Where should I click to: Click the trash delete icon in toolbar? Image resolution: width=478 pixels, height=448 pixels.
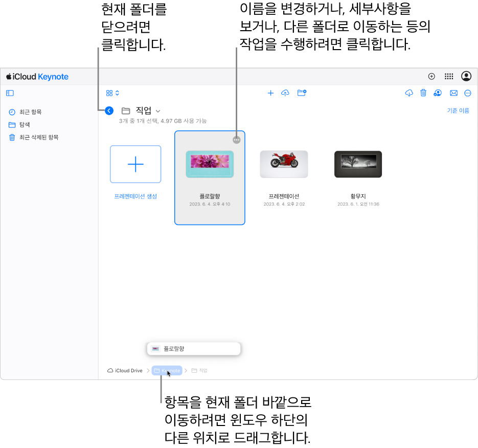click(x=423, y=93)
